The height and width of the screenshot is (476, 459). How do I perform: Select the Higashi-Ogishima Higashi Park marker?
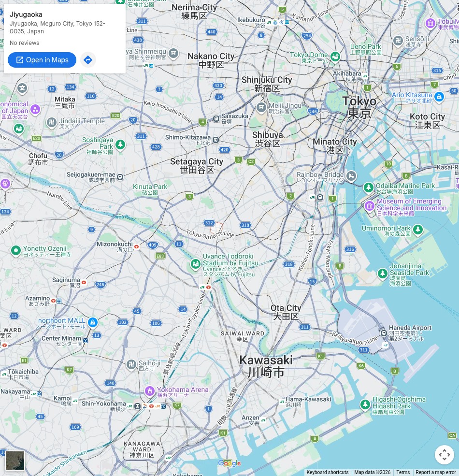(365, 404)
